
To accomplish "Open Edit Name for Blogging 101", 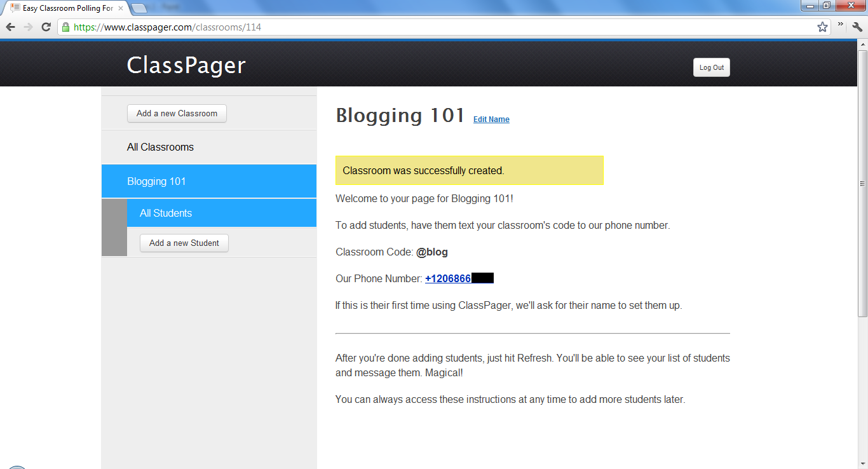I will (x=491, y=119).
